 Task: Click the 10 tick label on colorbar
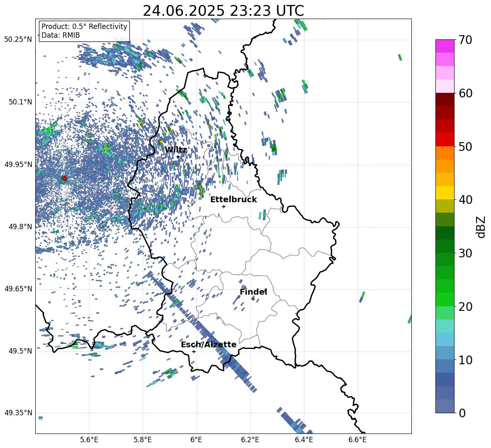pyautogui.click(x=465, y=360)
